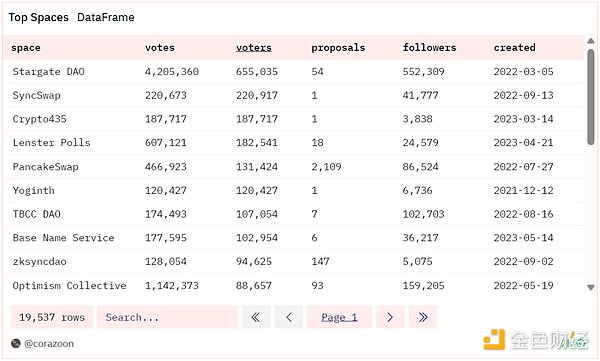Click votes value 220,673
600x361 pixels.
click(x=166, y=95)
